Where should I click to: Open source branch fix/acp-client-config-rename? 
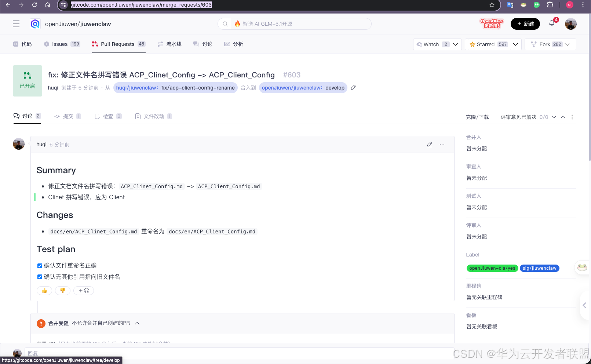(x=175, y=88)
